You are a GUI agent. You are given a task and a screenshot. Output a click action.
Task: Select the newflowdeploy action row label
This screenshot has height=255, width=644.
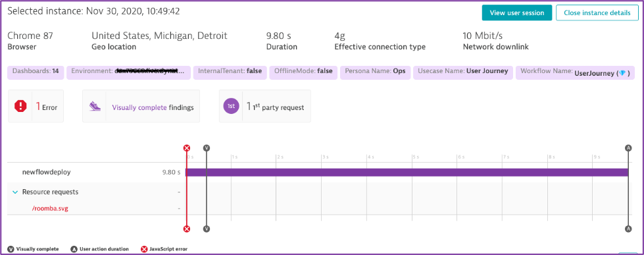[47, 172]
